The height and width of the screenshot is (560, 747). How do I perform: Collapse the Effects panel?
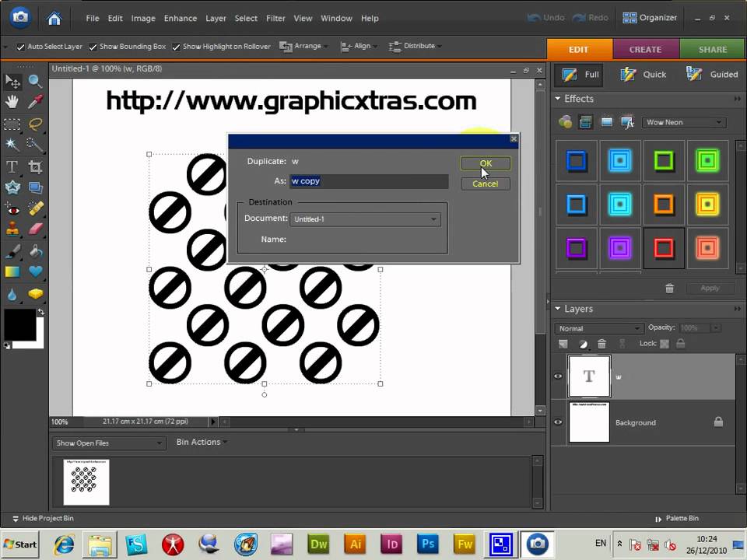557,99
